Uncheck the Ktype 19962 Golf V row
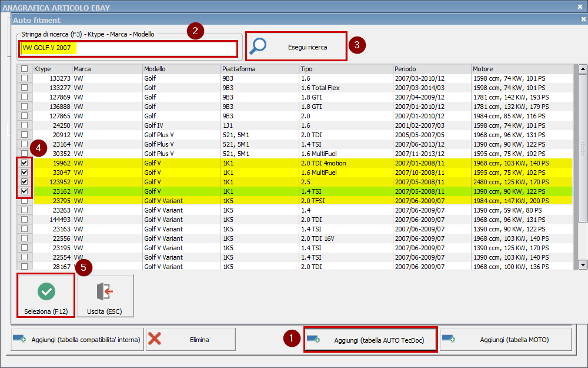This screenshot has width=588, height=368. pyautogui.click(x=24, y=163)
